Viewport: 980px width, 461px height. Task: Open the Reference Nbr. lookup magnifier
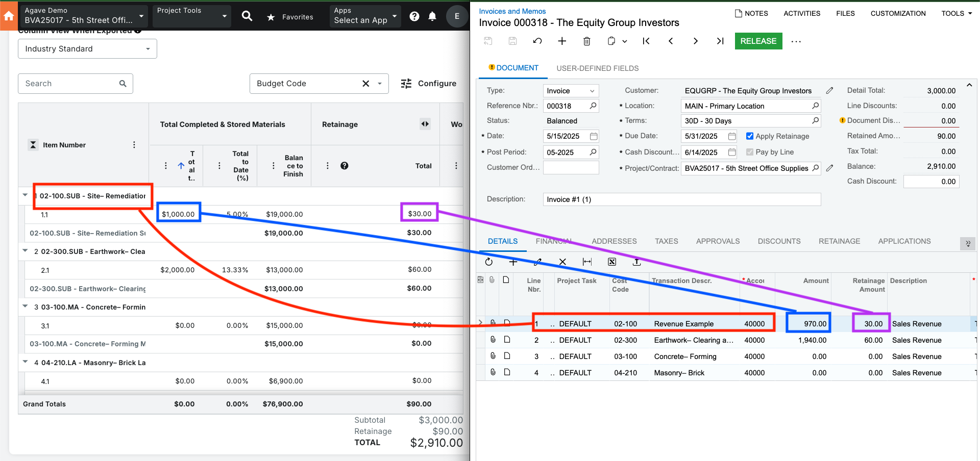[593, 106]
